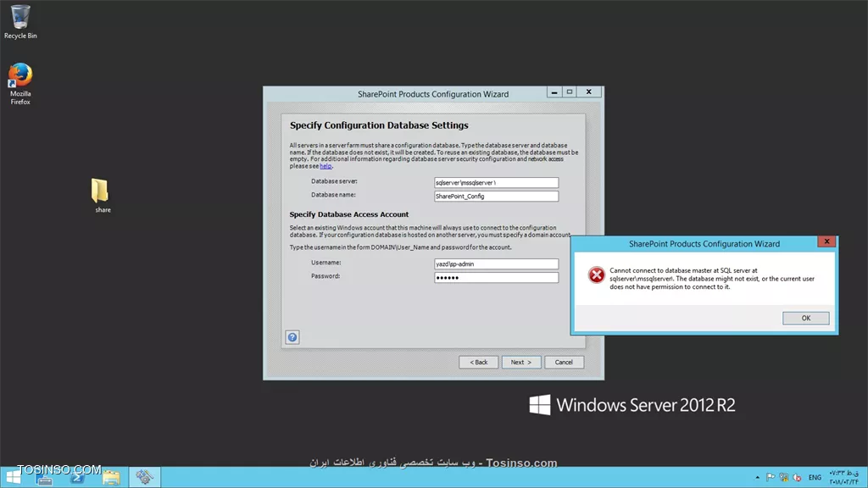Cancel the configuration wizard
Screen dimensions: 868x488
point(564,362)
